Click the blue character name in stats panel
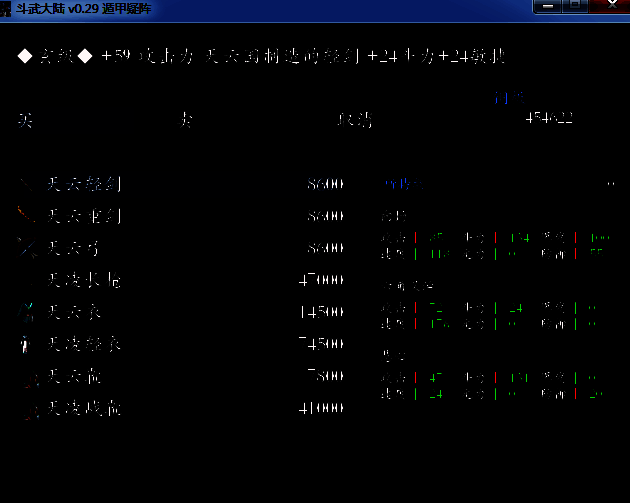 (x=403, y=184)
